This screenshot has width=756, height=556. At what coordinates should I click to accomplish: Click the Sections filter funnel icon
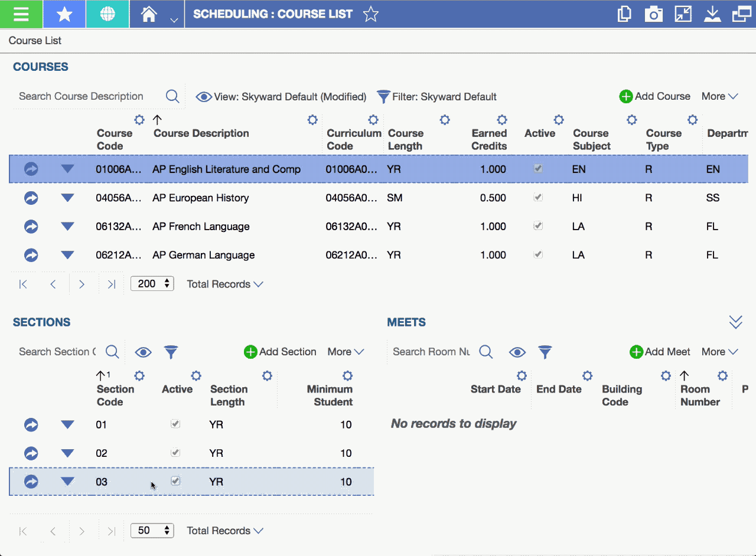point(171,352)
